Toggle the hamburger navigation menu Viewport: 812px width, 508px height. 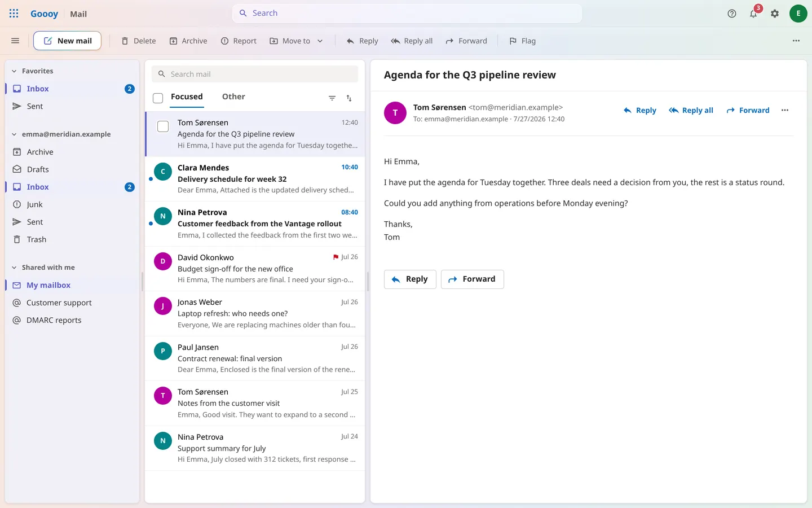[15, 41]
